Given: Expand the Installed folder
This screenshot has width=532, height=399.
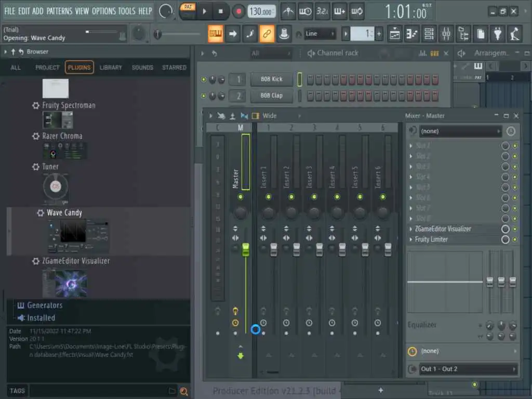Looking at the screenshot, I should point(41,318).
